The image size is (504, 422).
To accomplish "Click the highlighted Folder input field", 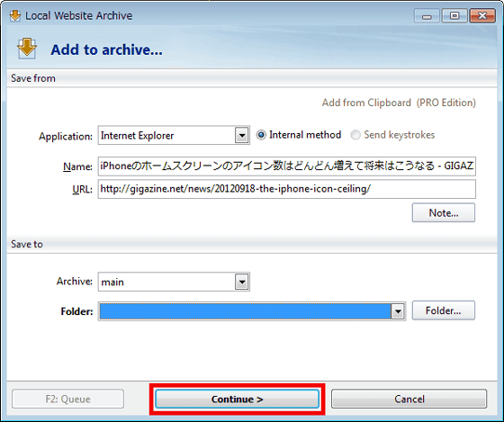I will click(245, 311).
